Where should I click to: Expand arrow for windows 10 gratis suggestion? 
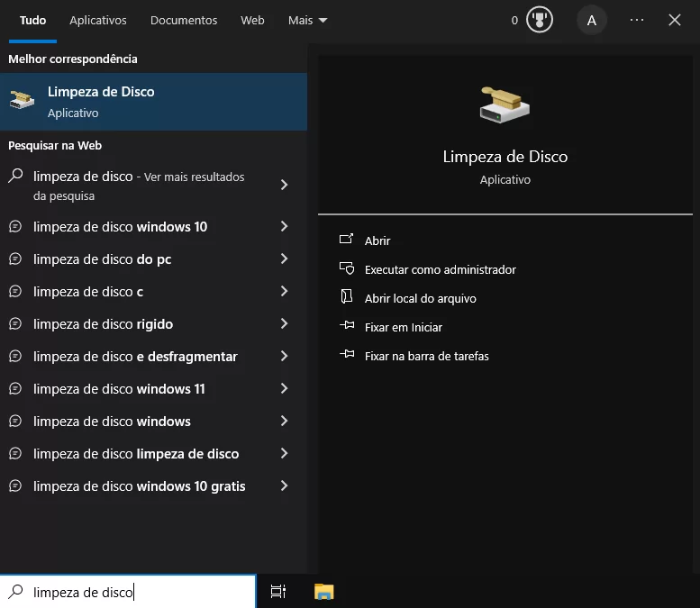tap(284, 485)
